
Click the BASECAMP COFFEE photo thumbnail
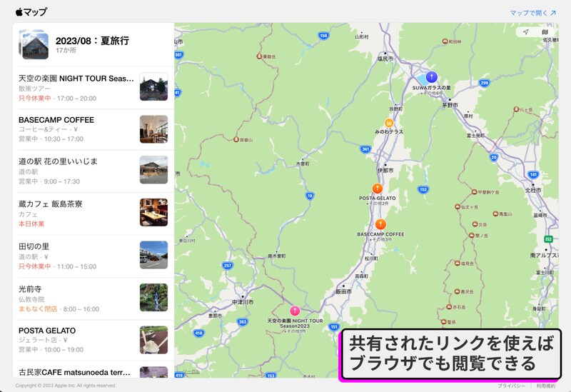153,129
